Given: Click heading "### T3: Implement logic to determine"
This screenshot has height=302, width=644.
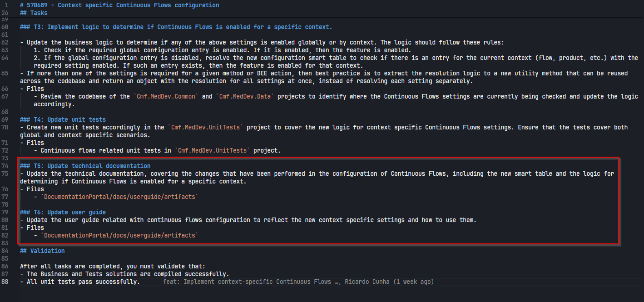Looking at the screenshot, I should coord(176,27).
